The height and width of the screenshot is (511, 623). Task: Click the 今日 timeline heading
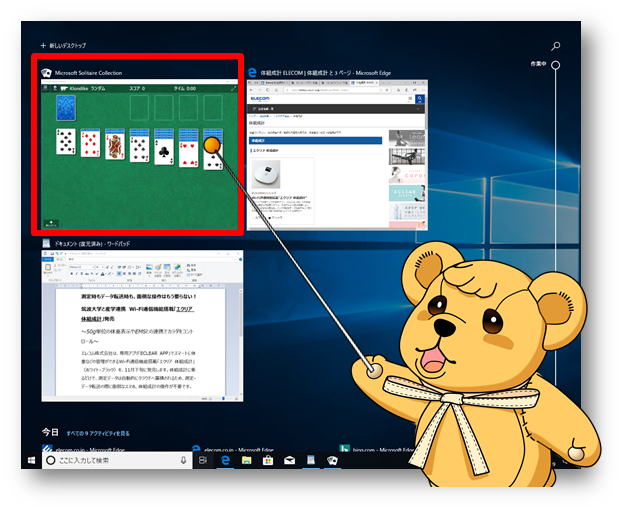click(x=50, y=432)
